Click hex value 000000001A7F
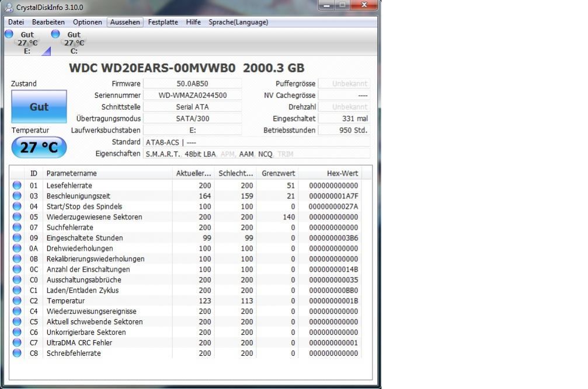 pyautogui.click(x=333, y=196)
